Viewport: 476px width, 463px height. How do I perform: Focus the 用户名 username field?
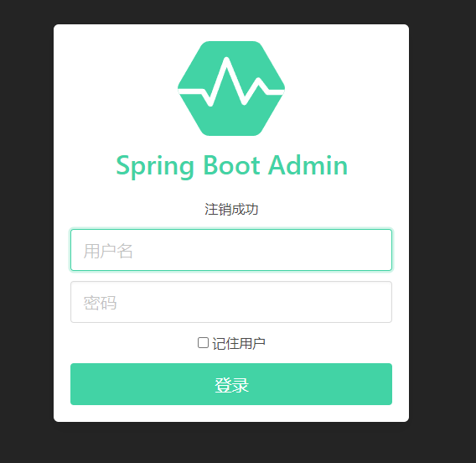(231, 250)
